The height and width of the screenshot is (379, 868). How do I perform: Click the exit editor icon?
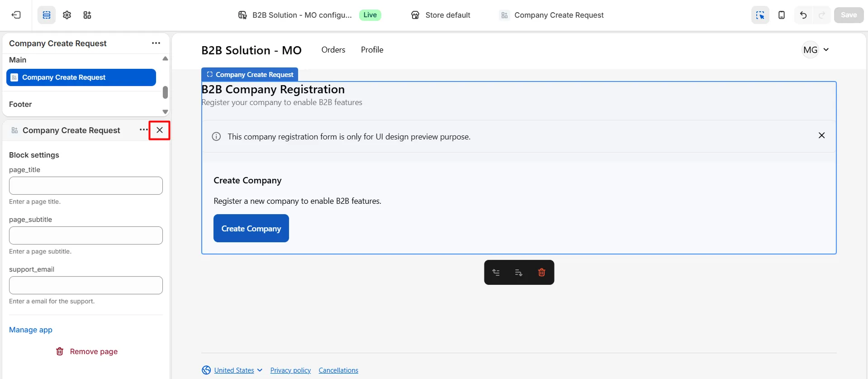pos(16,15)
